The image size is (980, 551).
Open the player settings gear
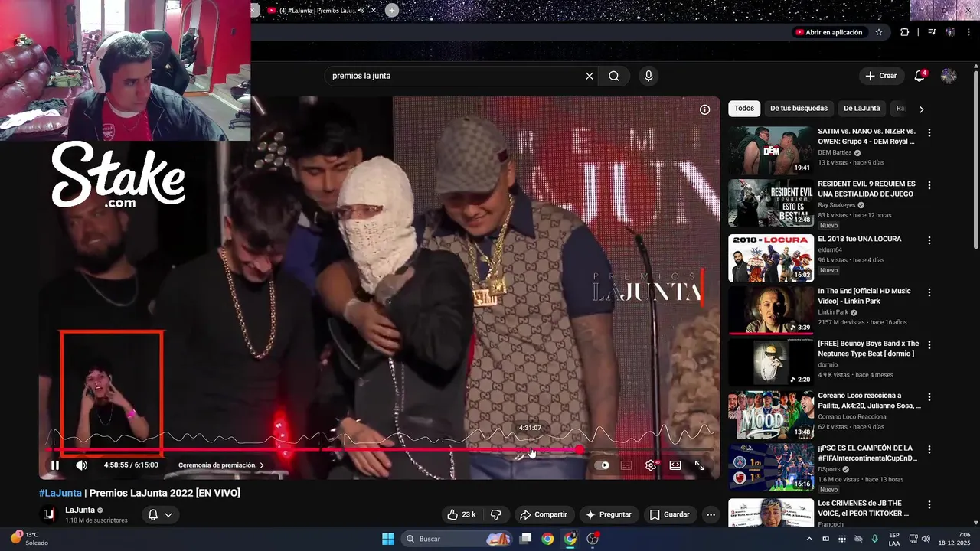click(651, 465)
